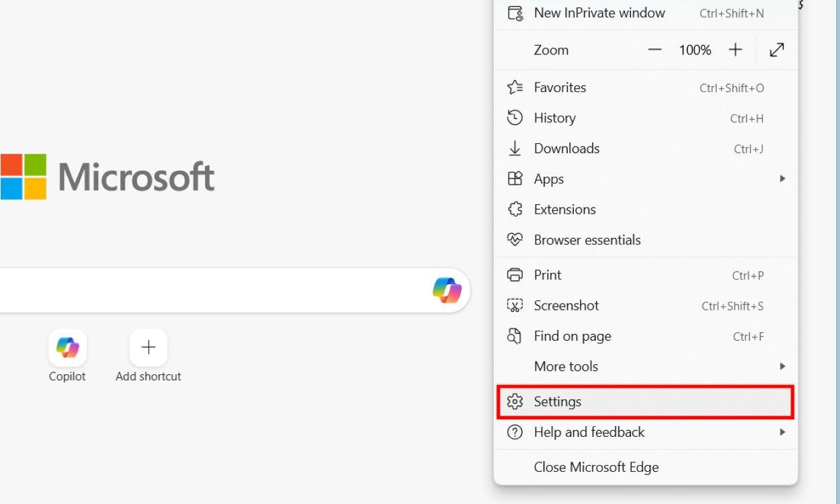Click the Help question mark icon
Viewport: 840px width, 504px height.
pos(515,432)
